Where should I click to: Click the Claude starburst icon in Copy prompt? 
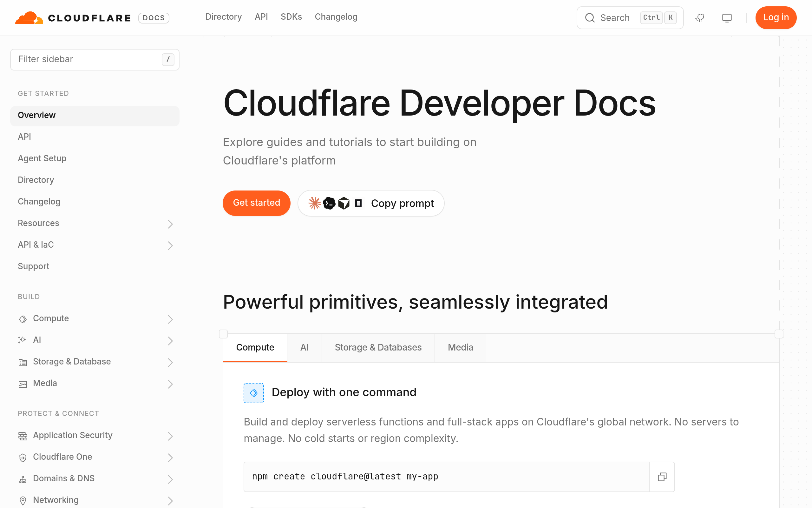[315, 203]
